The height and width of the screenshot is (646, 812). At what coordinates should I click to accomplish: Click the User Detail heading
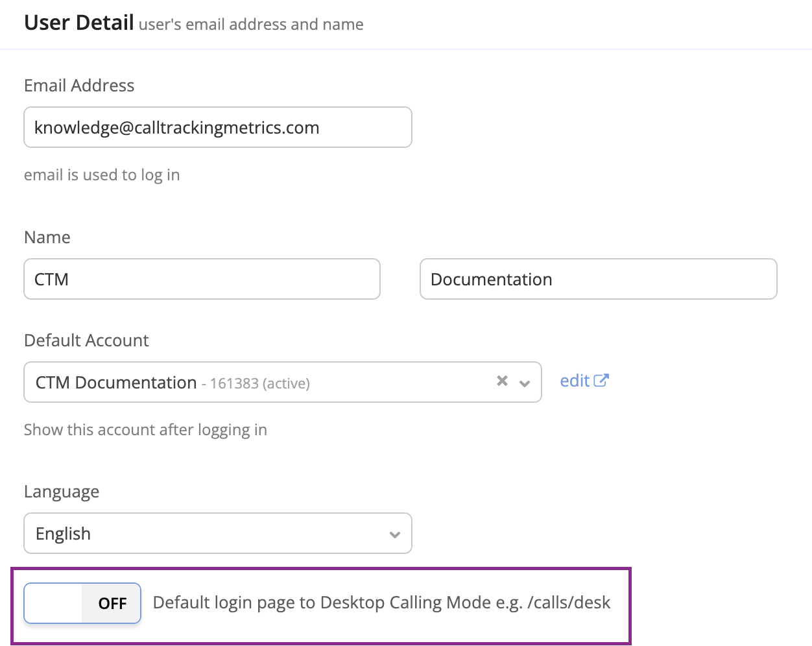[x=78, y=23]
